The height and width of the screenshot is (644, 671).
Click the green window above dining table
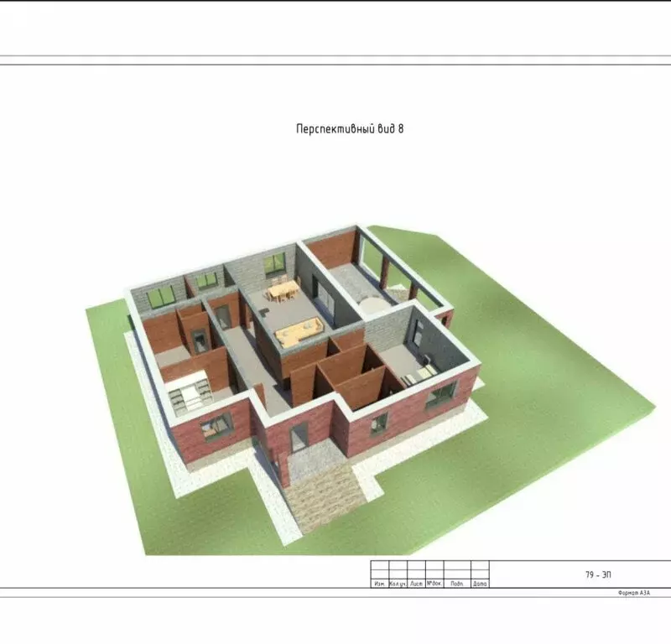pos(275,264)
